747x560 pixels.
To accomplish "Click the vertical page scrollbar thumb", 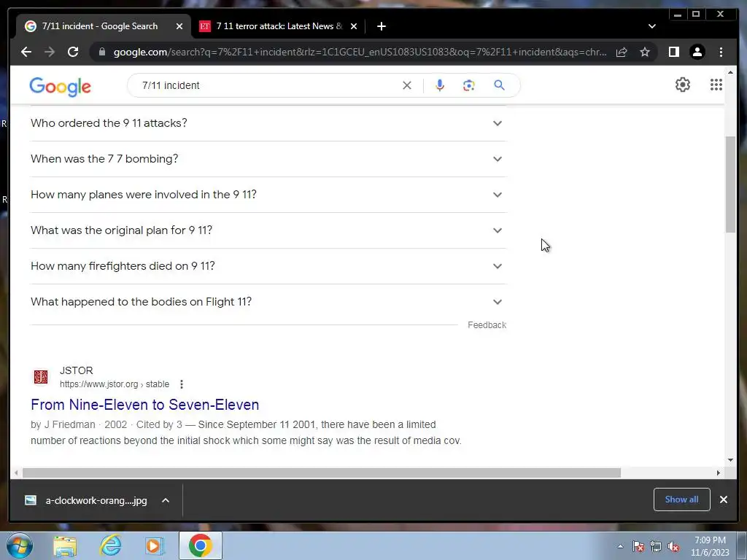I will coord(730,184).
